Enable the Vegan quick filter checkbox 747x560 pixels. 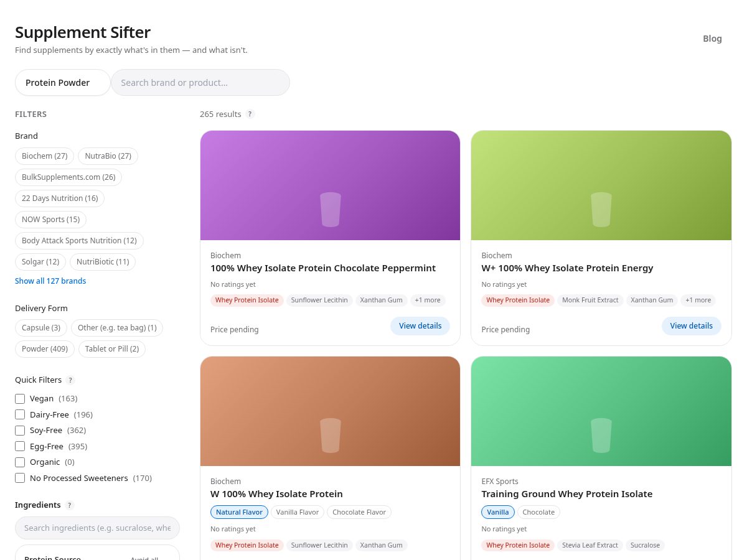20,398
